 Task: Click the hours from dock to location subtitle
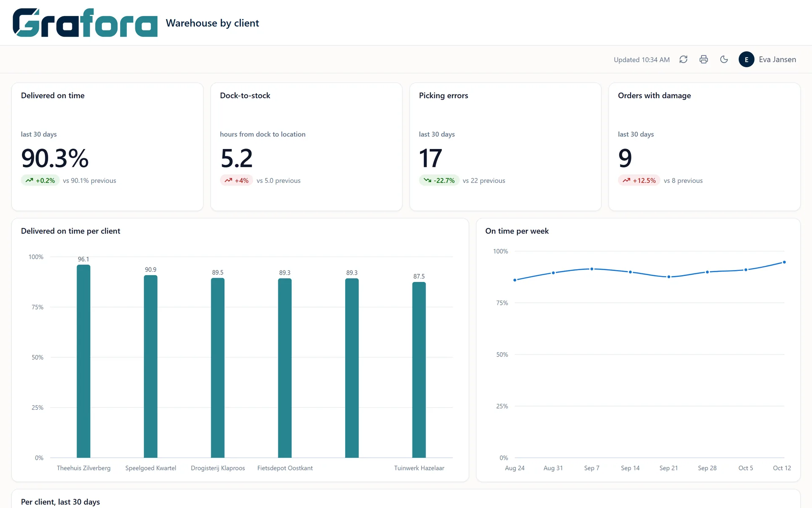263,134
